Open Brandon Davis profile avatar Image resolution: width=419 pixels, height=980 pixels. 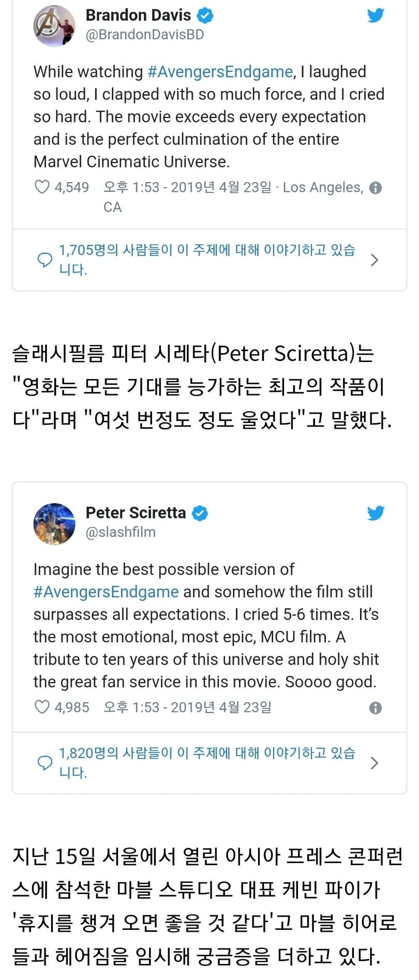coord(54,26)
